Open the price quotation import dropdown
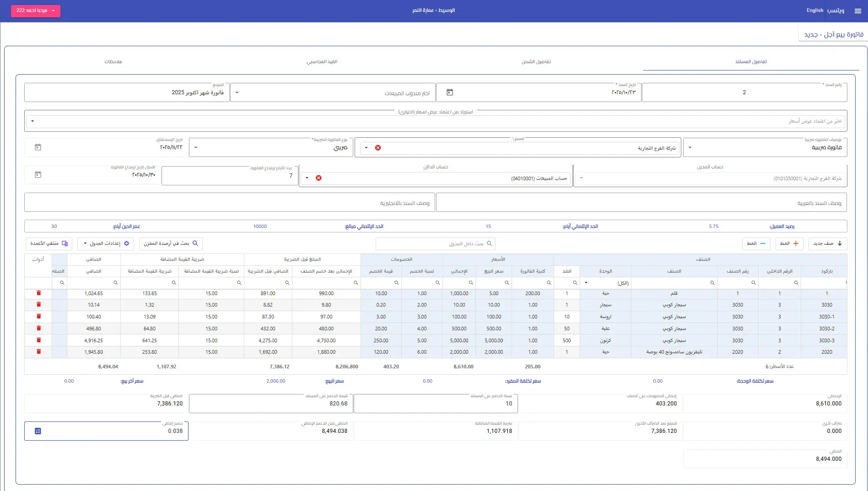The width and height of the screenshot is (868, 491). [x=32, y=121]
